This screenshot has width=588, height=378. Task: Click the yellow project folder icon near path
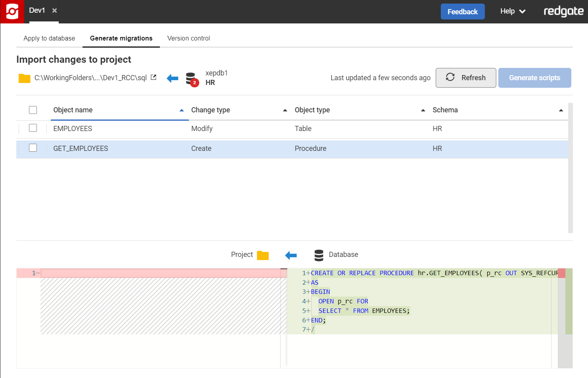tap(25, 78)
